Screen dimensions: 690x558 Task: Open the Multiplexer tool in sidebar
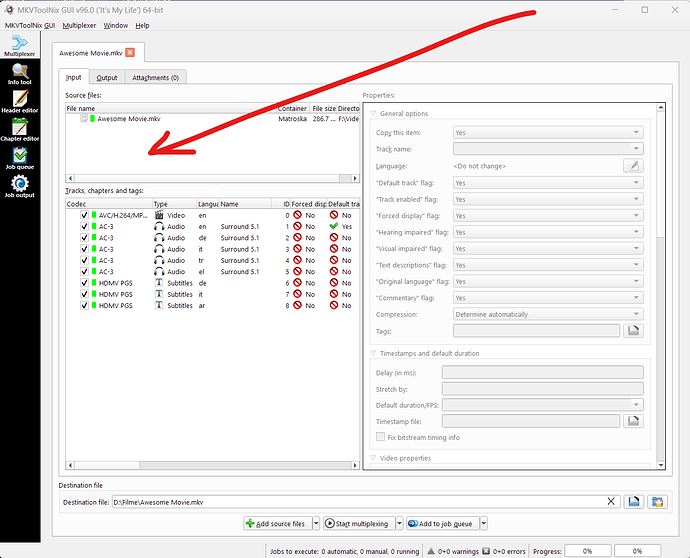[x=20, y=45]
